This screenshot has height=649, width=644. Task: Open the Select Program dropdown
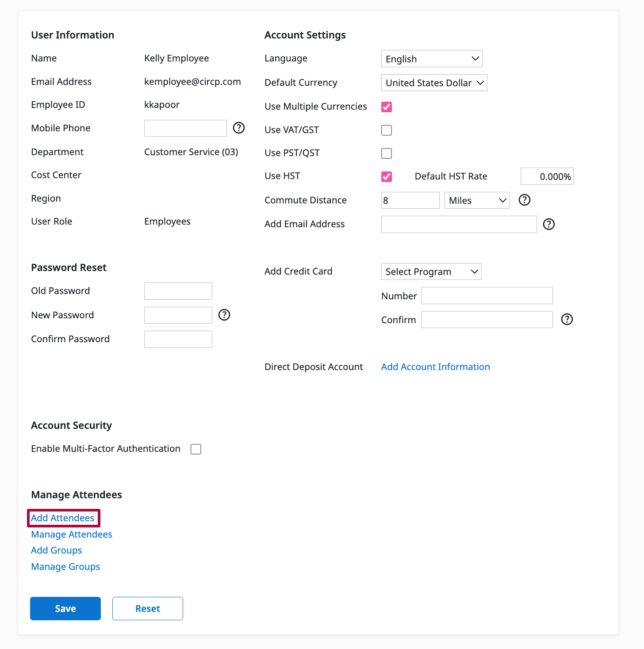point(431,272)
